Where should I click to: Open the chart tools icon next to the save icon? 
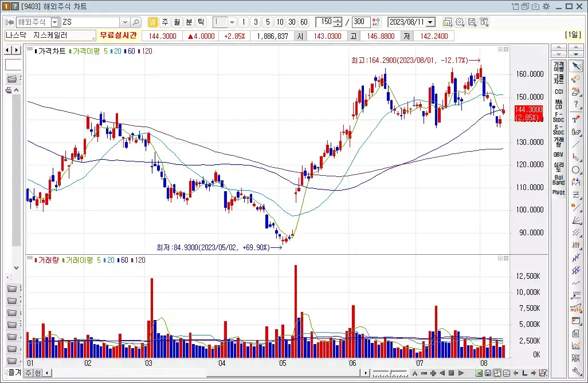click(x=484, y=22)
